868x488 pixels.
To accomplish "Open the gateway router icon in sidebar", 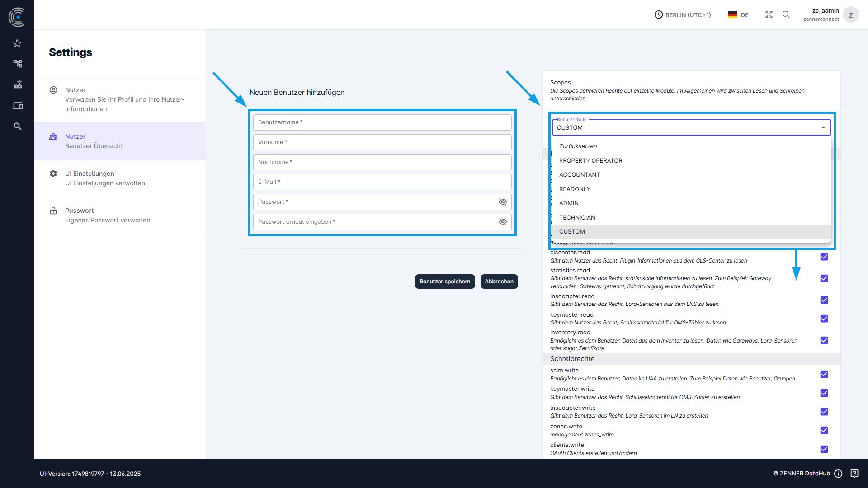I will [17, 84].
